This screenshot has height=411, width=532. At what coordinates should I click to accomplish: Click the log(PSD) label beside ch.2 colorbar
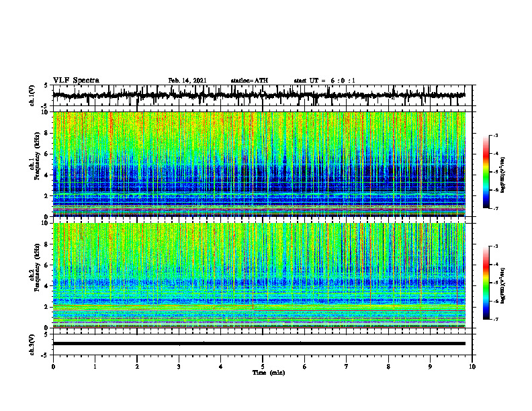(x=503, y=285)
